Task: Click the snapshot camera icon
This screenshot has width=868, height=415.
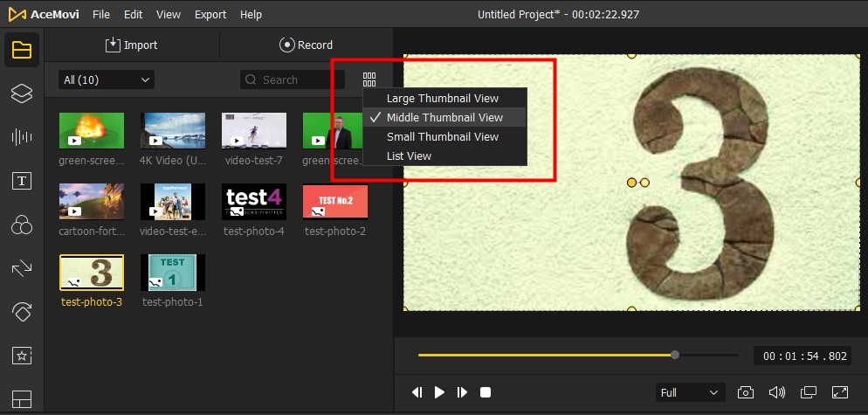Action: pos(746,392)
